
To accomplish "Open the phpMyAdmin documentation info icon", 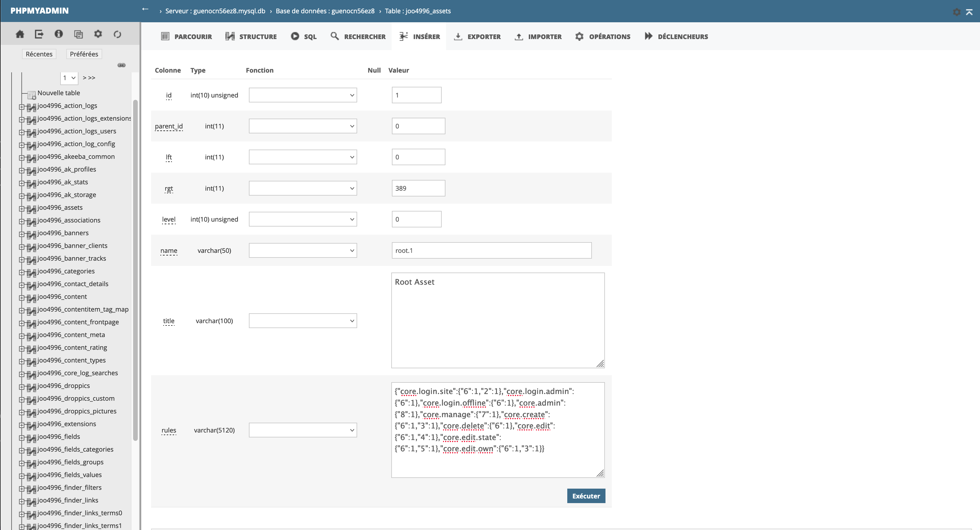I will (58, 34).
